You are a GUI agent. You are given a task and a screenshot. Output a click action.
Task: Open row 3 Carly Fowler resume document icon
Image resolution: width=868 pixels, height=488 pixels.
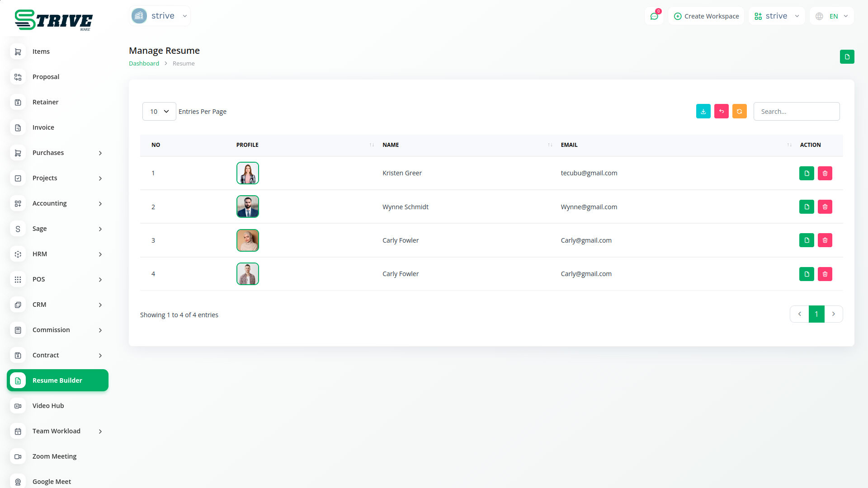click(x=807, y=240)
